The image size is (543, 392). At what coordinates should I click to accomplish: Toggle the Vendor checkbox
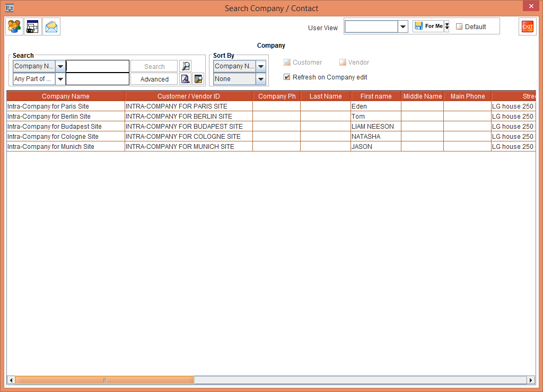pyautogui.click(x=343, y=63)
